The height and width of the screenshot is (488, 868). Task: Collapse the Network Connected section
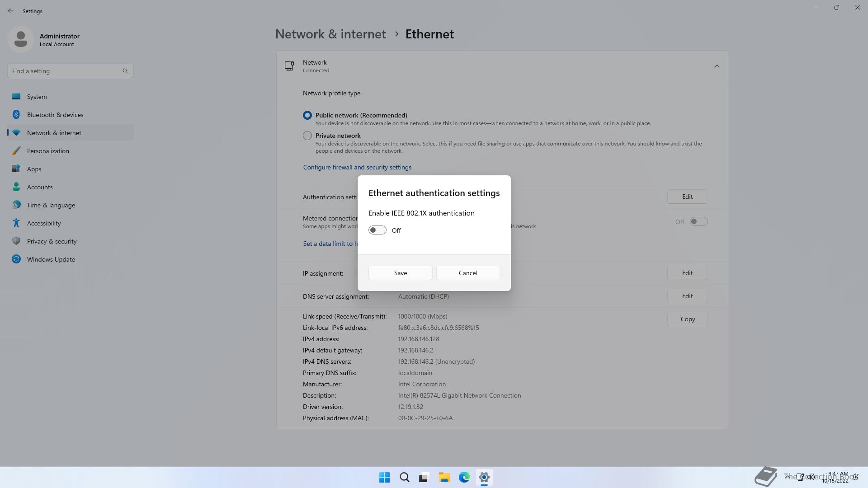pyautogui.click(x=717, y=66)
